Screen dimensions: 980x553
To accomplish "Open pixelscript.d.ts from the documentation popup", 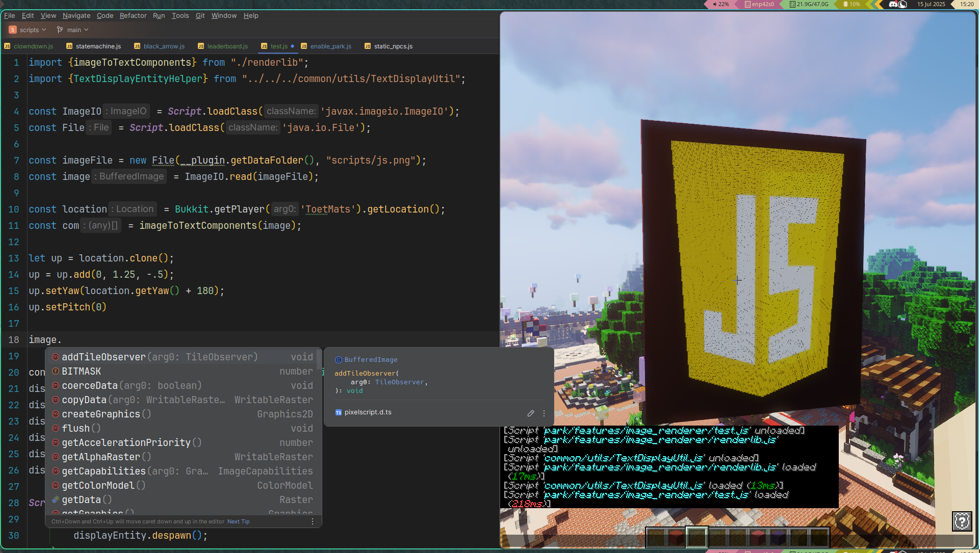I will pos(368,412).
